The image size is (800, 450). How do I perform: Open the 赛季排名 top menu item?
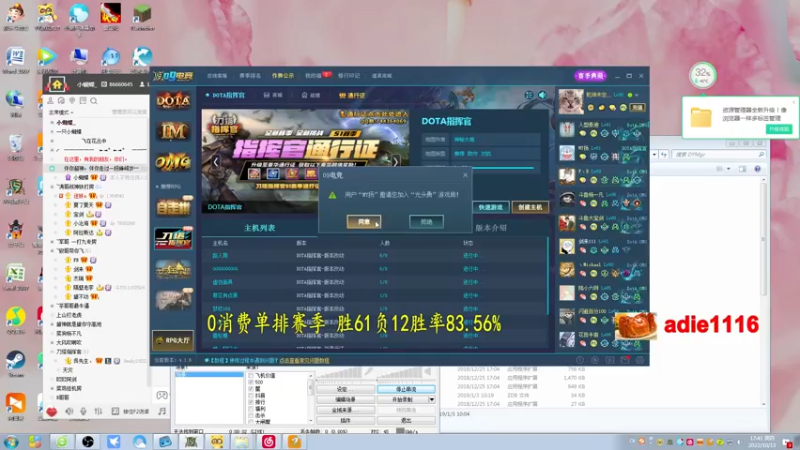(250, 76)
